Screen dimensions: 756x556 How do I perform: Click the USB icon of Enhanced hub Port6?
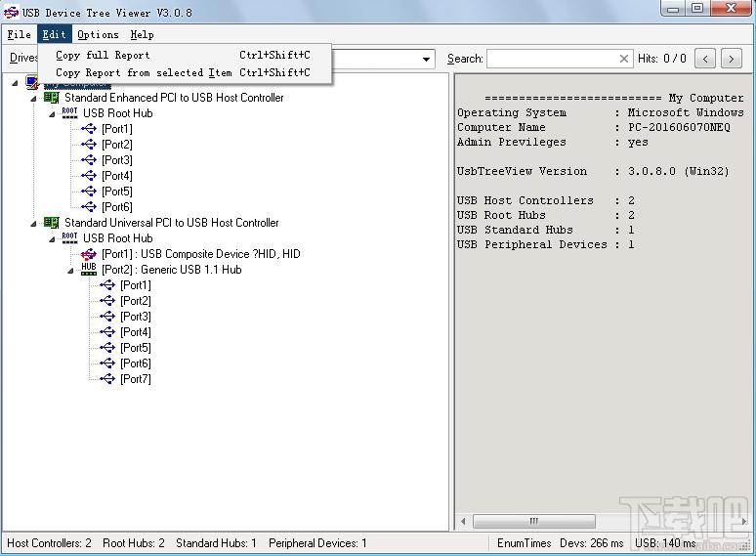click(89, 207)
